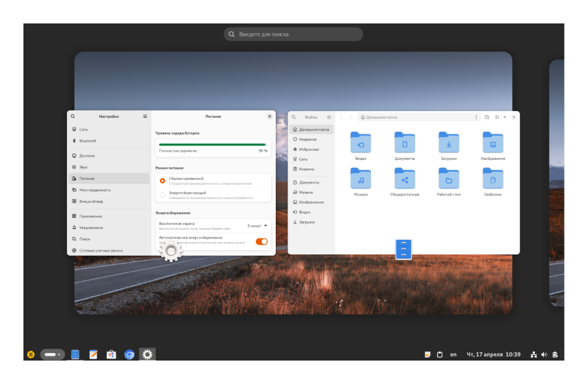Click the blue cabinet app icon under the Files window
The image size is (588, 384).
click(x=403, y=250)
